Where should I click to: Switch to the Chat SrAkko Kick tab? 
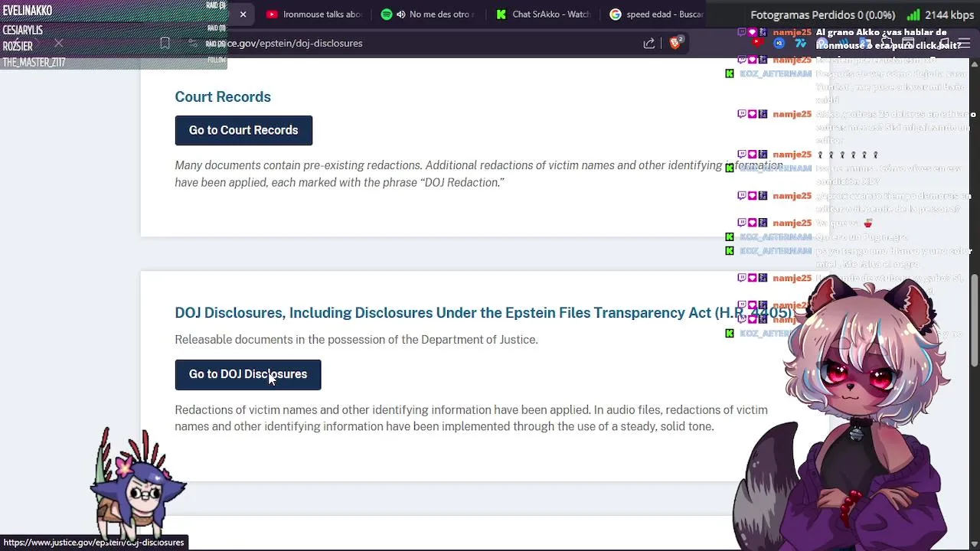[544, 14]
